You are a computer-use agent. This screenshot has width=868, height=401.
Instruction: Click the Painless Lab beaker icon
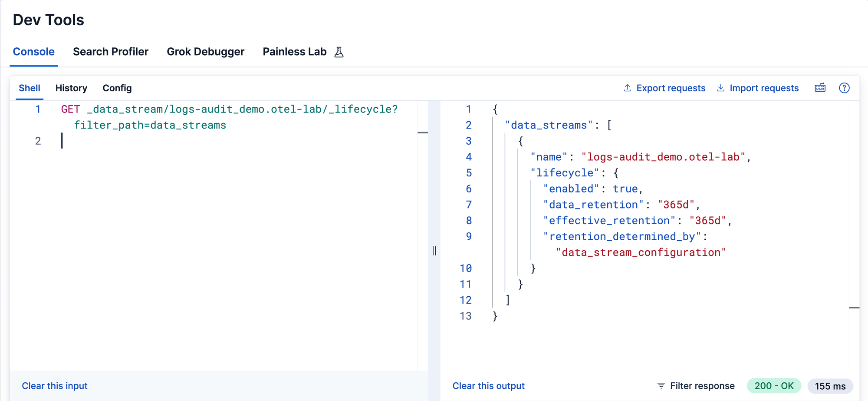[x=339, y=52]
